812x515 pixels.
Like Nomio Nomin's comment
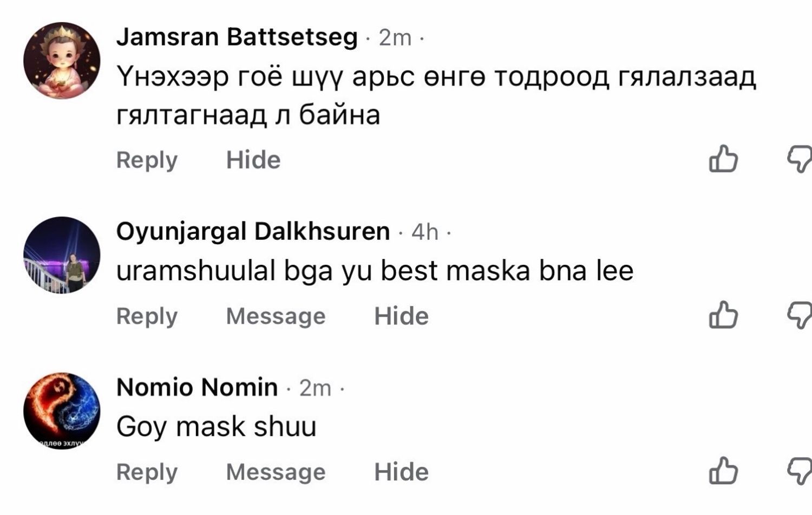click(723, 471)
